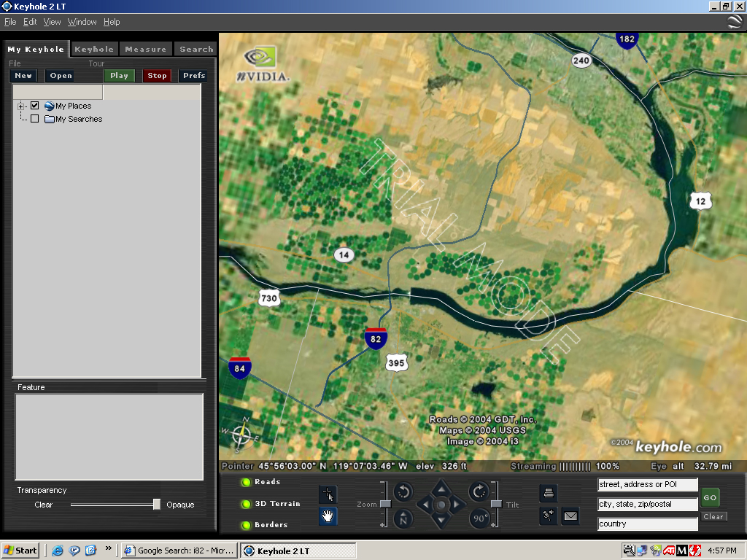This screenshot has width=747, height=560.
Task: Rotate the view counterclockwise
Action: coord(403,492)
